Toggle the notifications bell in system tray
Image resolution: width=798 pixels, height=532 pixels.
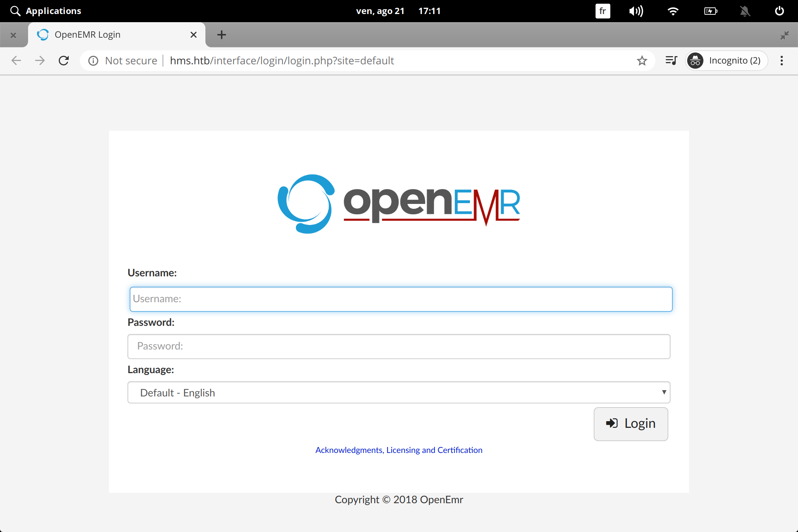[x=745, y=11]
